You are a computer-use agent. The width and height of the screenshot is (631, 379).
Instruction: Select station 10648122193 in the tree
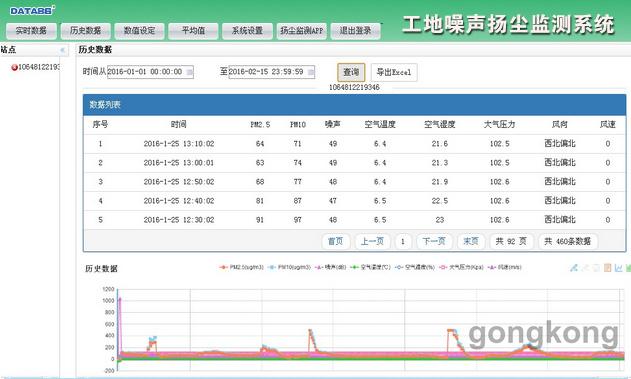[x=39, y=67]
